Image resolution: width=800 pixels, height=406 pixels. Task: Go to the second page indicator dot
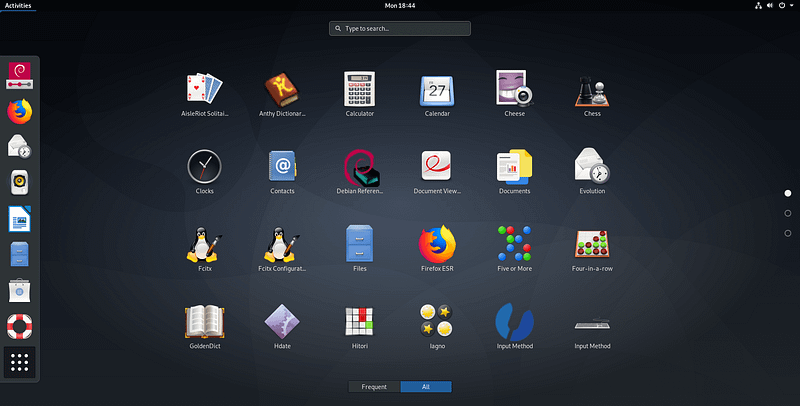[x=788, y=213]
